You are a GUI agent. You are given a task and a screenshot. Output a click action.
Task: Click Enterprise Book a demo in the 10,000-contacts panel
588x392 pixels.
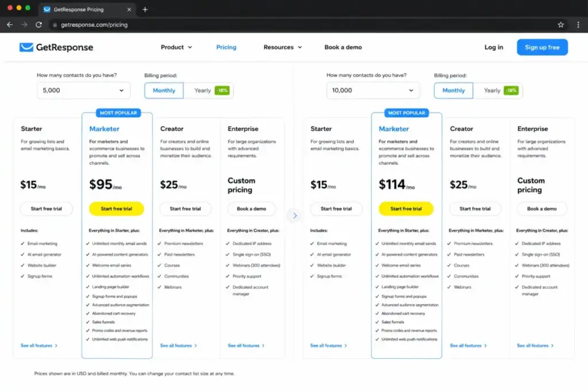point(542,209)
